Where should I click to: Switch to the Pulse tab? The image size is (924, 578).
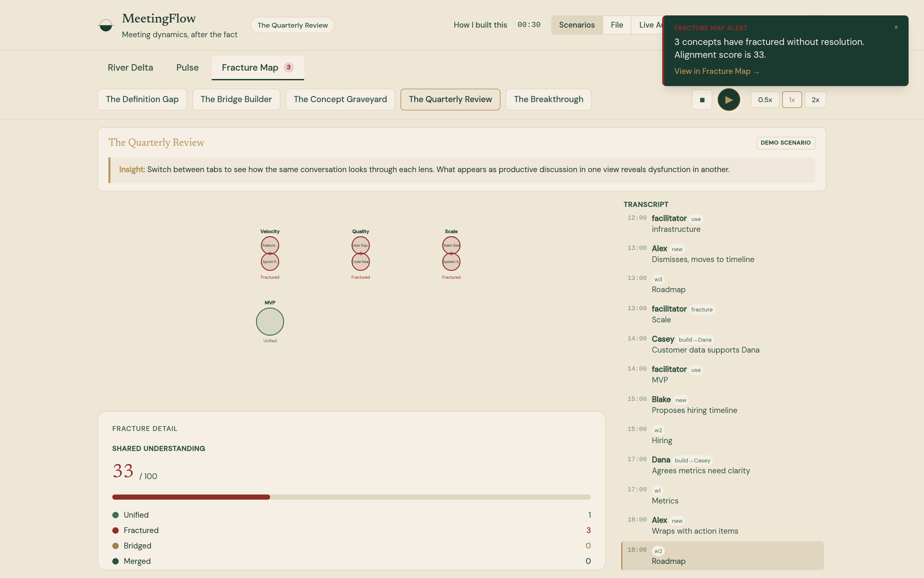click(187, 68)
